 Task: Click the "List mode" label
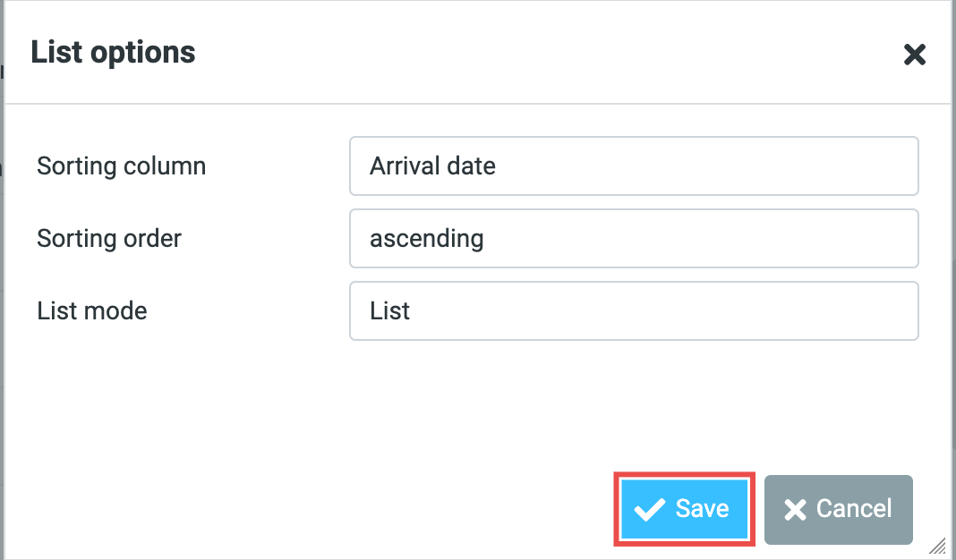coord(92,311)
